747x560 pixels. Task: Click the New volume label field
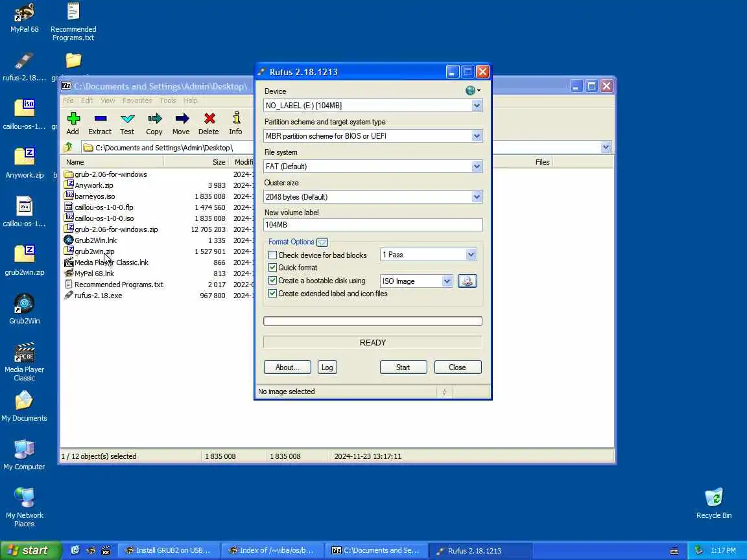(373, 225)
